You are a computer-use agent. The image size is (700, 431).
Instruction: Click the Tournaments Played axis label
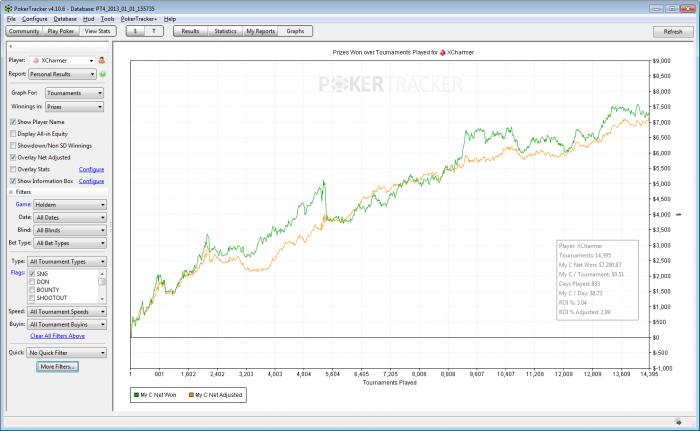[x=390, y=383]
